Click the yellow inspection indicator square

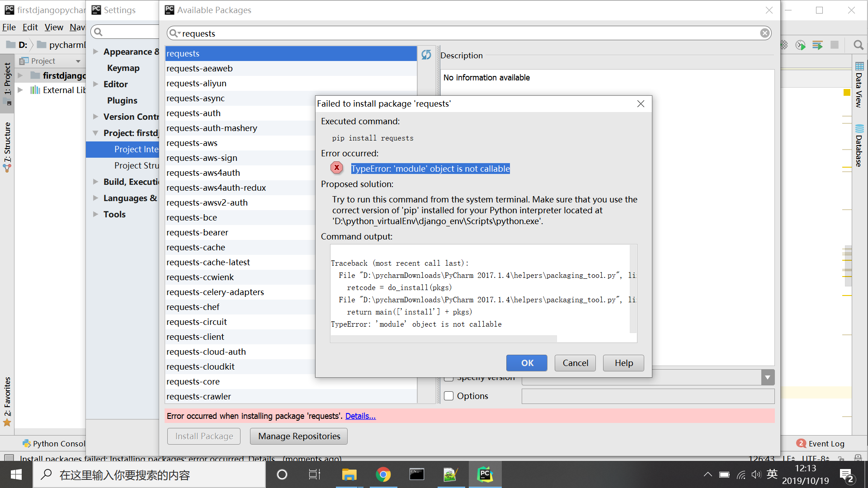coord(847,92)
